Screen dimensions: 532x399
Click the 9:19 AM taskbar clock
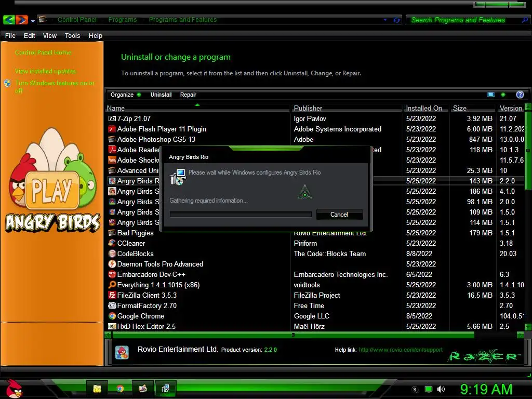486,389
